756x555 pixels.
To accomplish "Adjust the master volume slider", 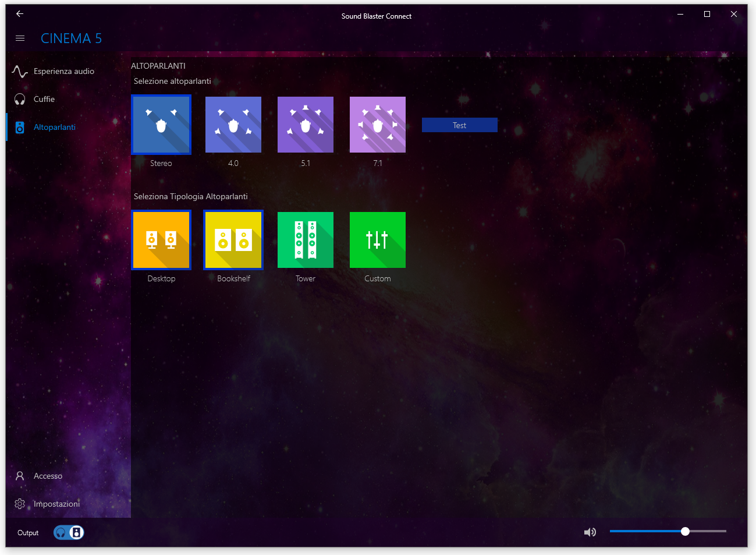I will coord(668,531).
